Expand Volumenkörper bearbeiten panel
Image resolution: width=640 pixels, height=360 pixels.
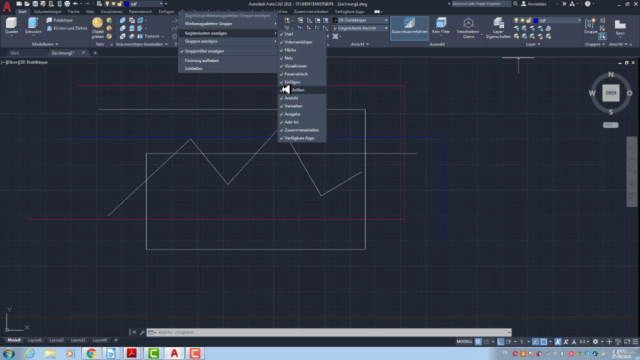point(142,44)
